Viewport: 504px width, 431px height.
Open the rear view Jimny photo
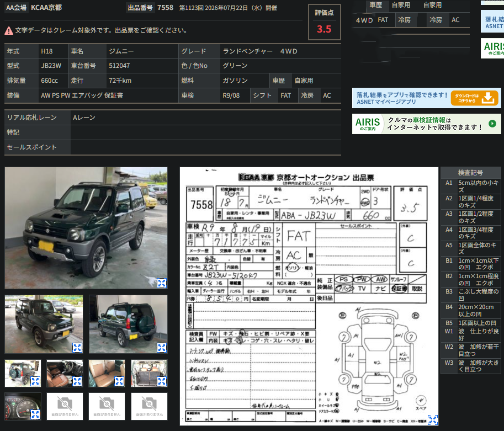pos(128,324)
